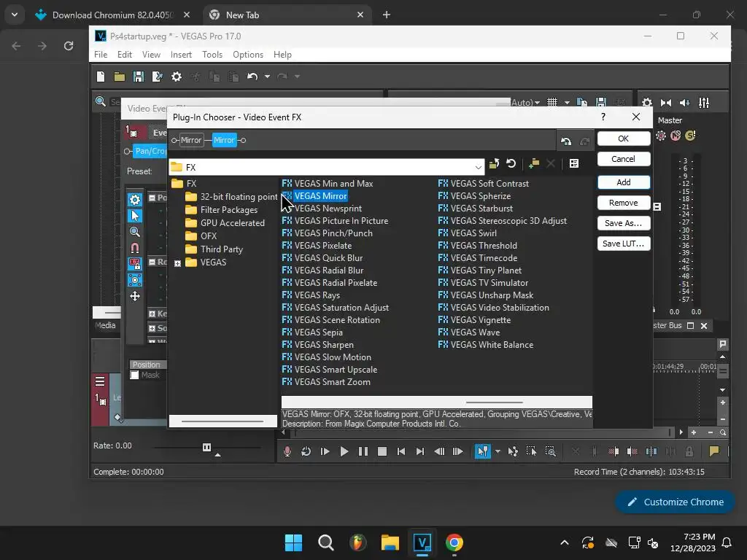
Task: Click the Render As toolbar icon
Action: point(158,76)
